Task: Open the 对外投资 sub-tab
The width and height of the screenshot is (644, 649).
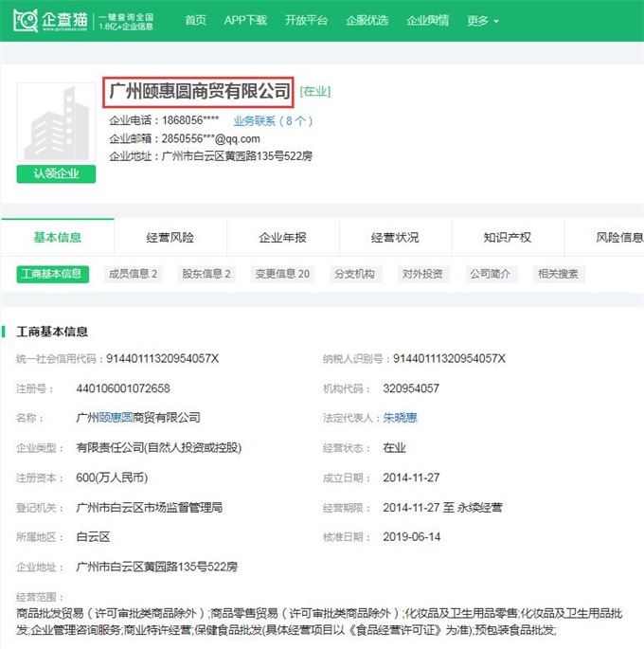Action: (x=422, y=274)
